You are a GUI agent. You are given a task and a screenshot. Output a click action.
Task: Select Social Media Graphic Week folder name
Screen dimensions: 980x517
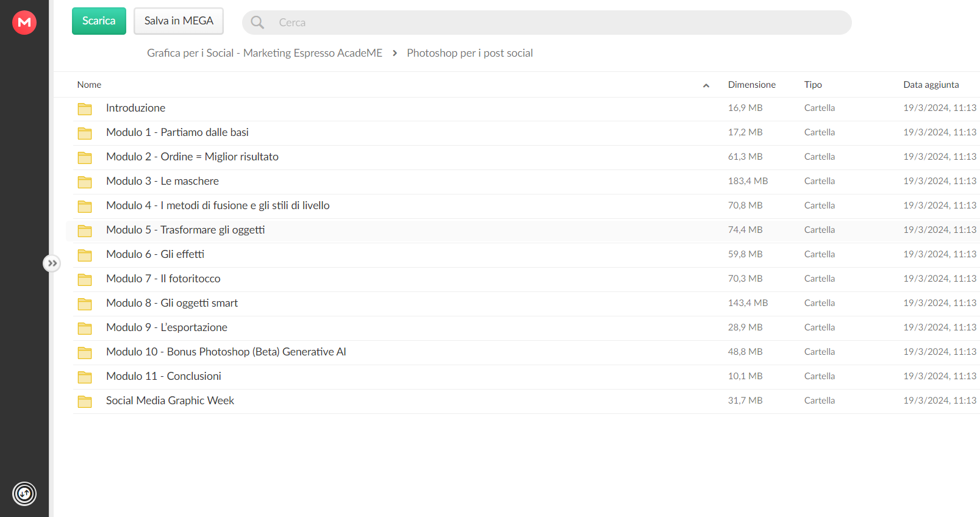click(x=170, y=401)
